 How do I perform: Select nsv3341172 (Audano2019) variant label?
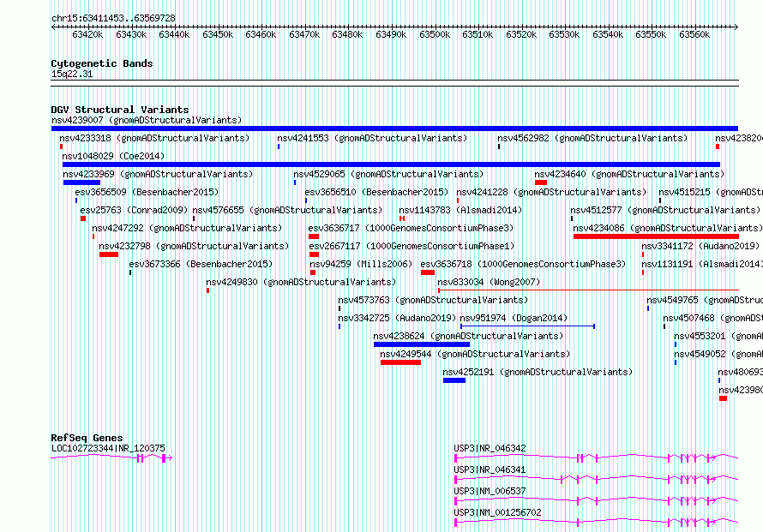(x=700, y=246)
